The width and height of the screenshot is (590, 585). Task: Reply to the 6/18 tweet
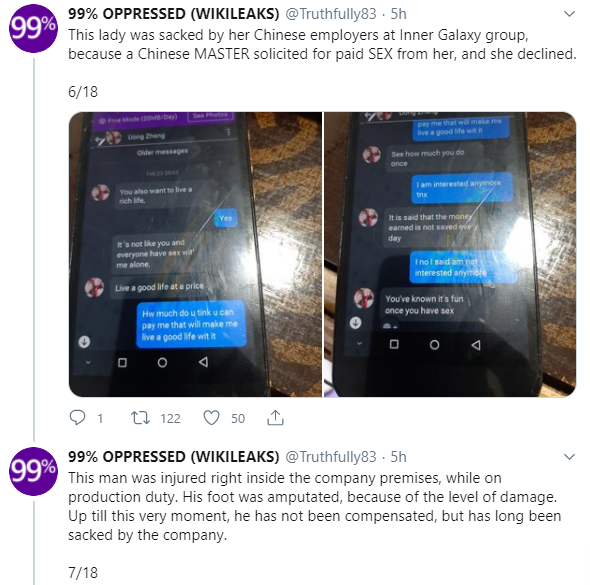[x=78, y=418]
